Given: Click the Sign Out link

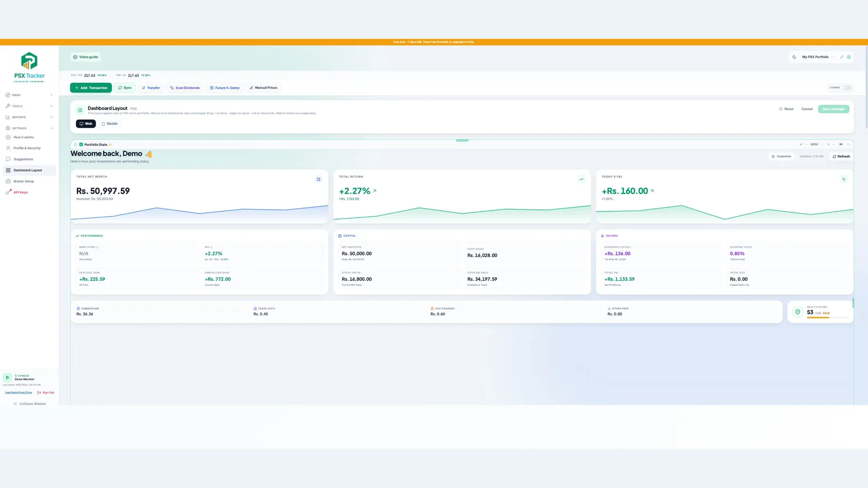Looking at the screenshot, I should tap(46, 393).
